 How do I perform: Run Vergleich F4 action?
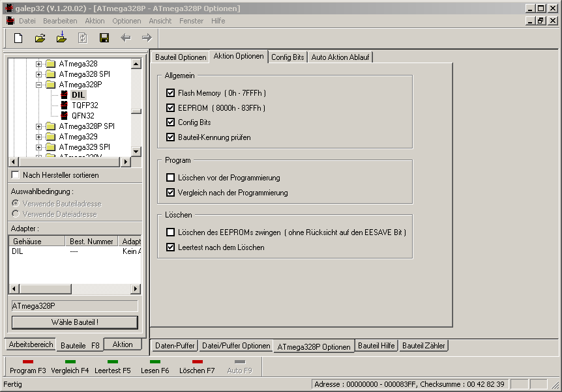(70, 367)
